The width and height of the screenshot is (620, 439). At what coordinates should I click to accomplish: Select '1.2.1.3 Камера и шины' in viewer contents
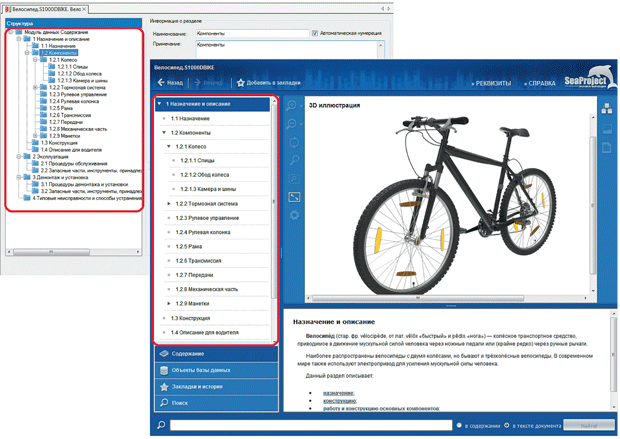(x=208, y=189)
